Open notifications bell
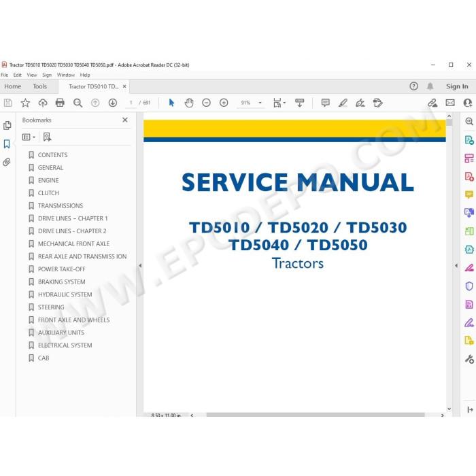The height and width of the screenshot is (476, 476). click(430, 86)
